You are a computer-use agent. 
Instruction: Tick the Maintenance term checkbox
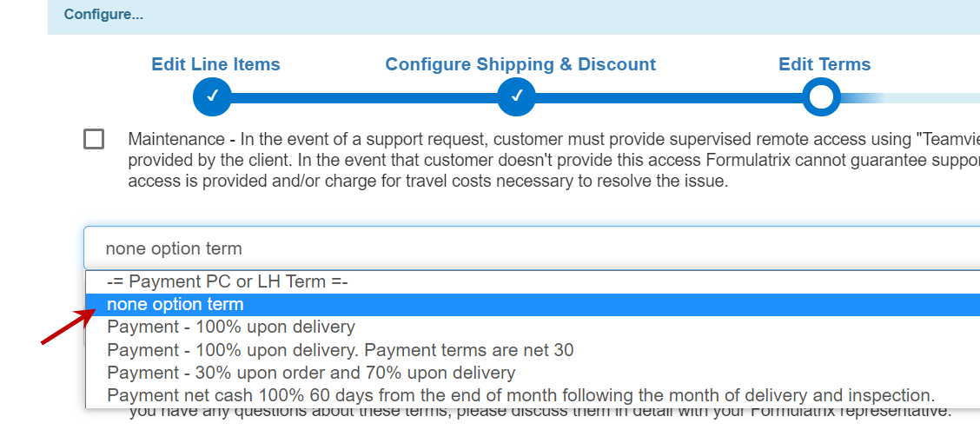tap(94, 139)
